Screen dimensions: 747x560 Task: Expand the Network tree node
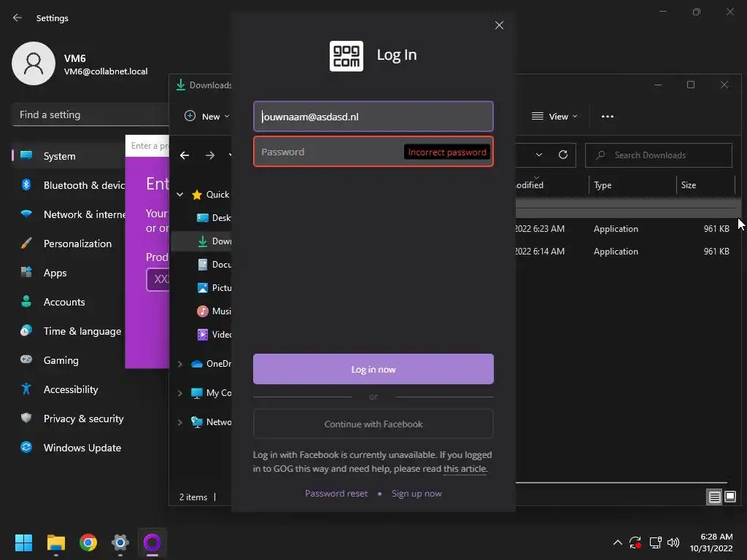click(179, 422)
